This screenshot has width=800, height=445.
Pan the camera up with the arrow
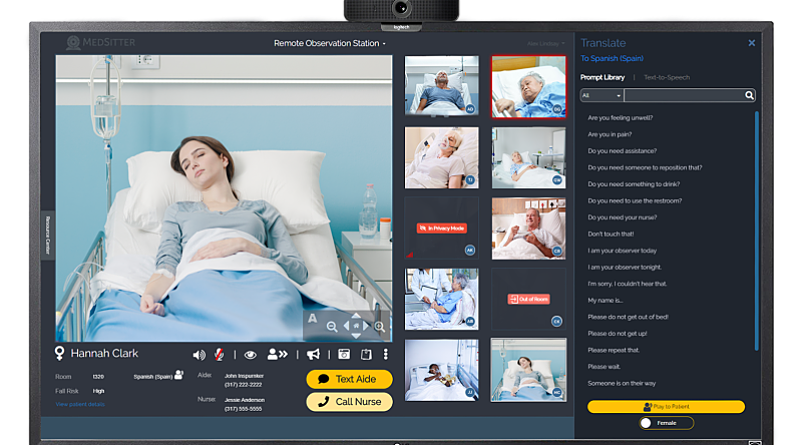[356, 316]
